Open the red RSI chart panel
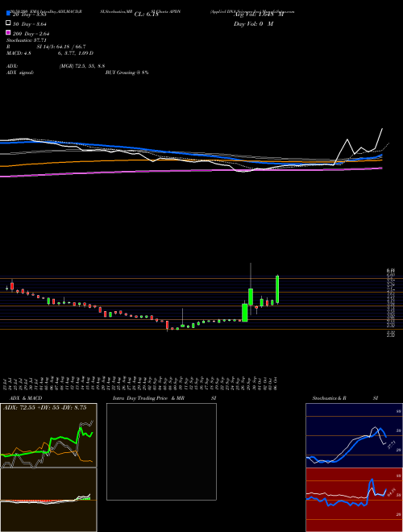403x532 pixels. point(354,500)
